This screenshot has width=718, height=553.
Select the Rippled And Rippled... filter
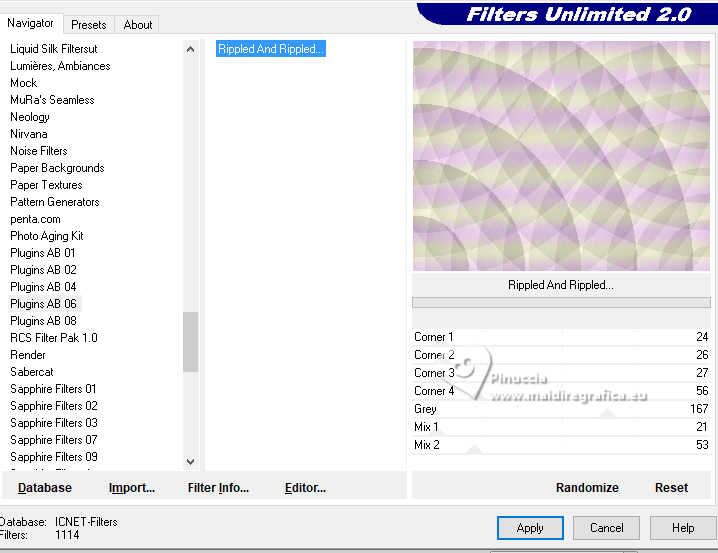point(271,49)
